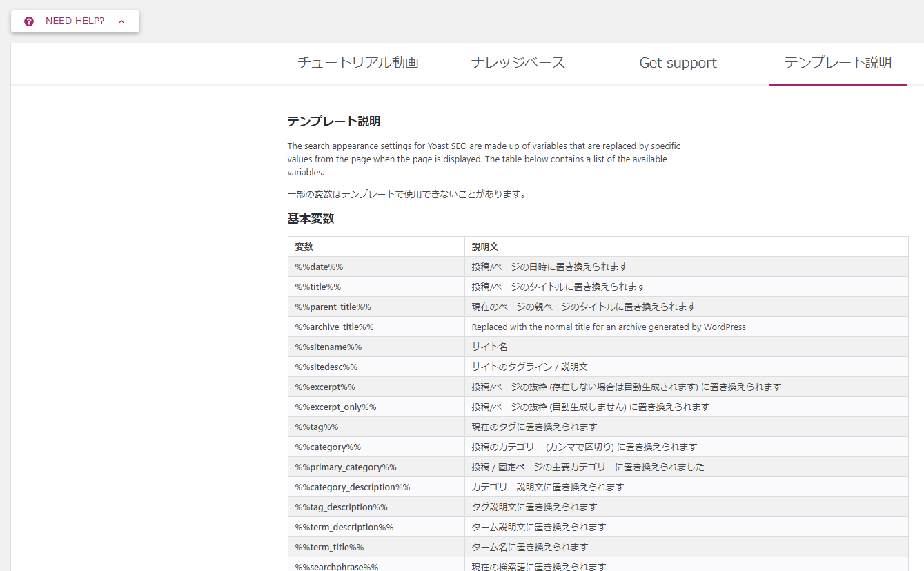The image size is (924, 571).
Task: Select the %%primary_category%% variable cell
Action: coord(376,467)
